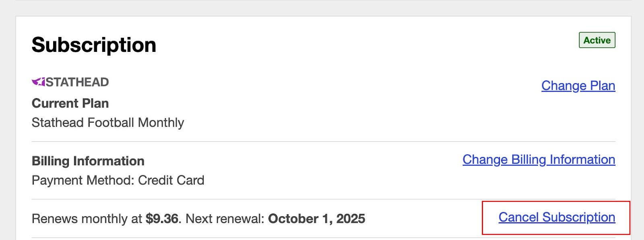This screenshot has height=240, width=644.
Task: Click the "Next renewal" label
Action: coord(224,219)
